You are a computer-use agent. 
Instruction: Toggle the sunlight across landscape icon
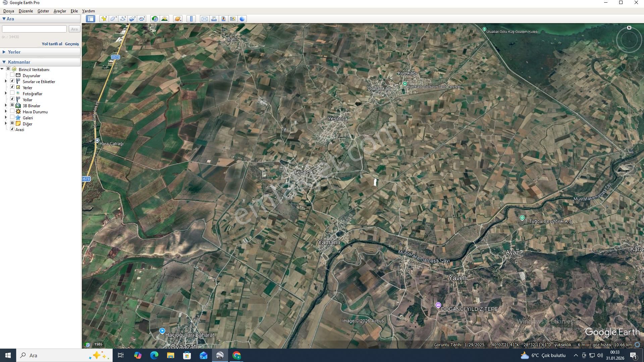(164, 19)
